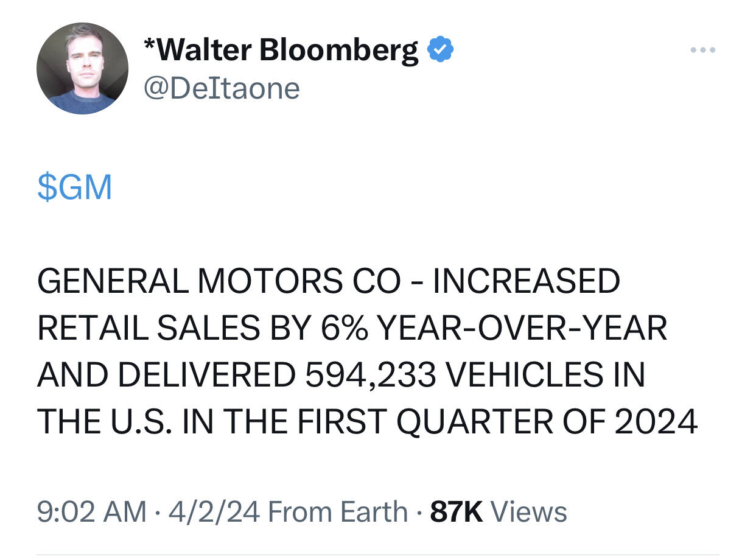Click the 9:02 AM timestamp
Image resolution: width=756 pixels, height=557 pixels.
tap(92, 511)
